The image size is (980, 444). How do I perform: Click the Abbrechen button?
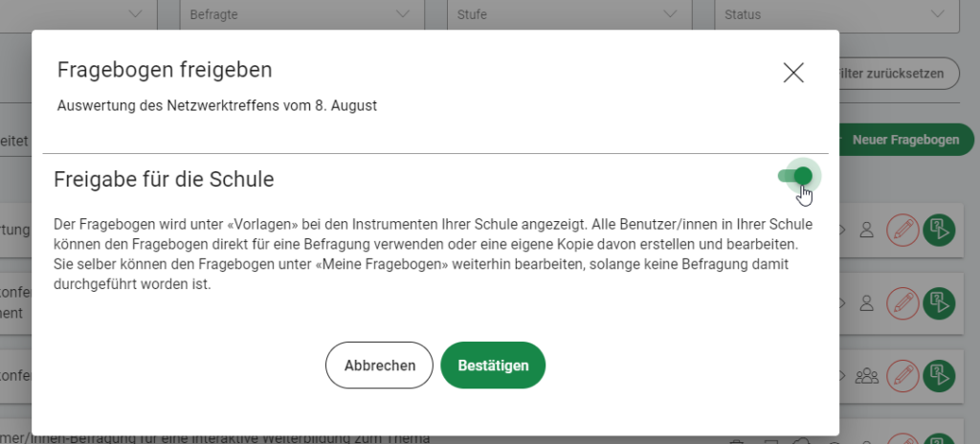[379, 366]
